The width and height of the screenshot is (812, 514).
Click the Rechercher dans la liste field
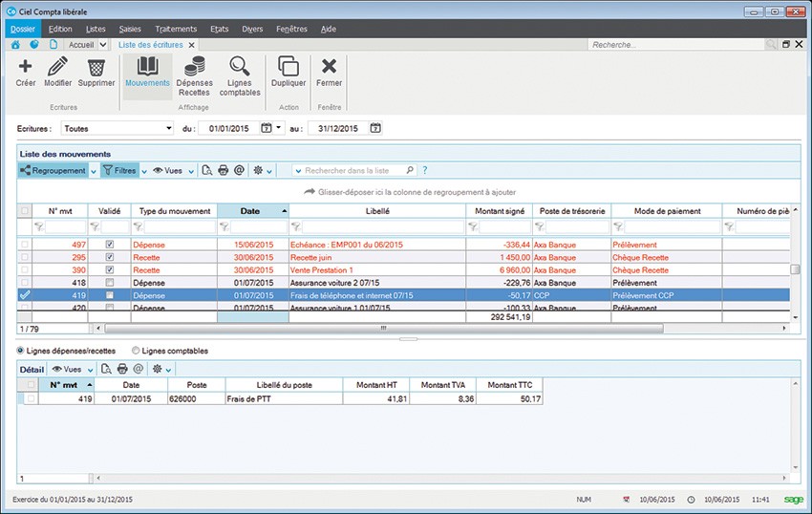353,170
